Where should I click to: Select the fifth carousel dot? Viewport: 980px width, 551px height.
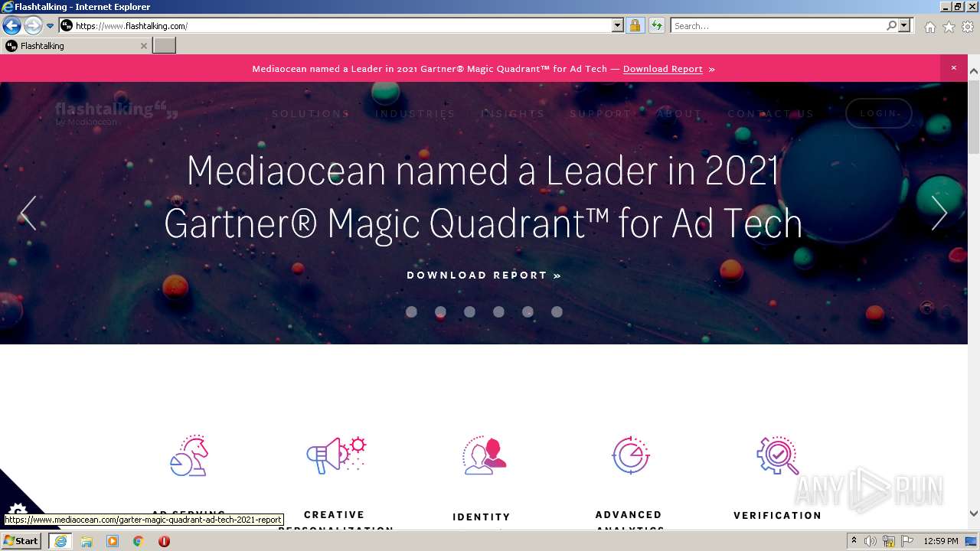[x=528, y=311]
